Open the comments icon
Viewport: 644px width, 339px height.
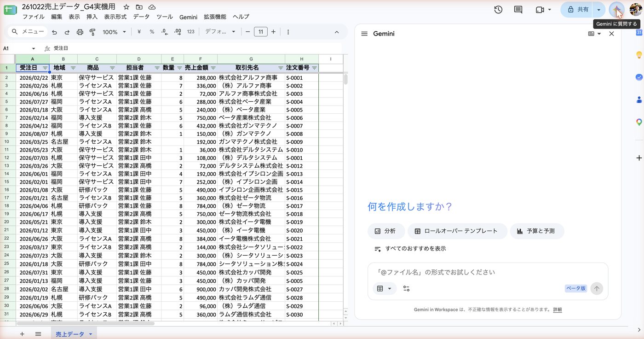coord(518,10)
